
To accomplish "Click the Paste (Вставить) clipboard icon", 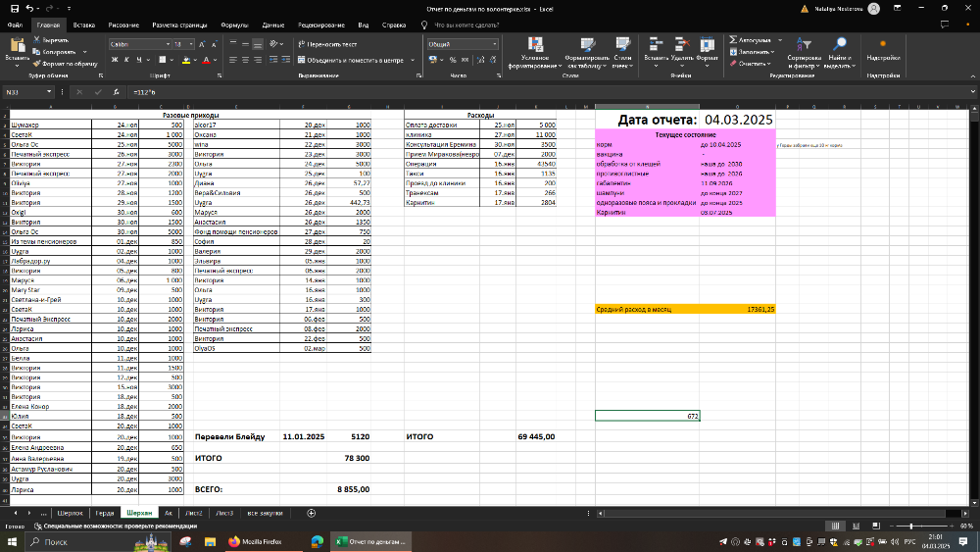I will tap(17, 46).
